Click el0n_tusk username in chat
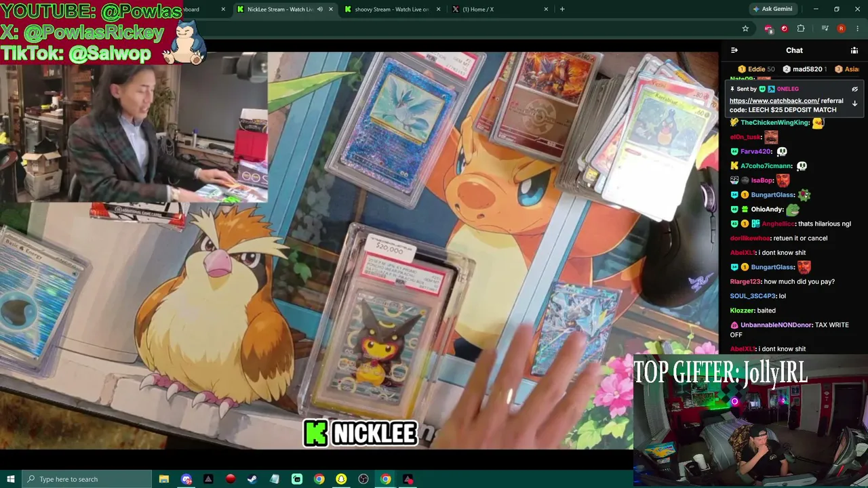868x488 pixels. [x=745, y=137]
